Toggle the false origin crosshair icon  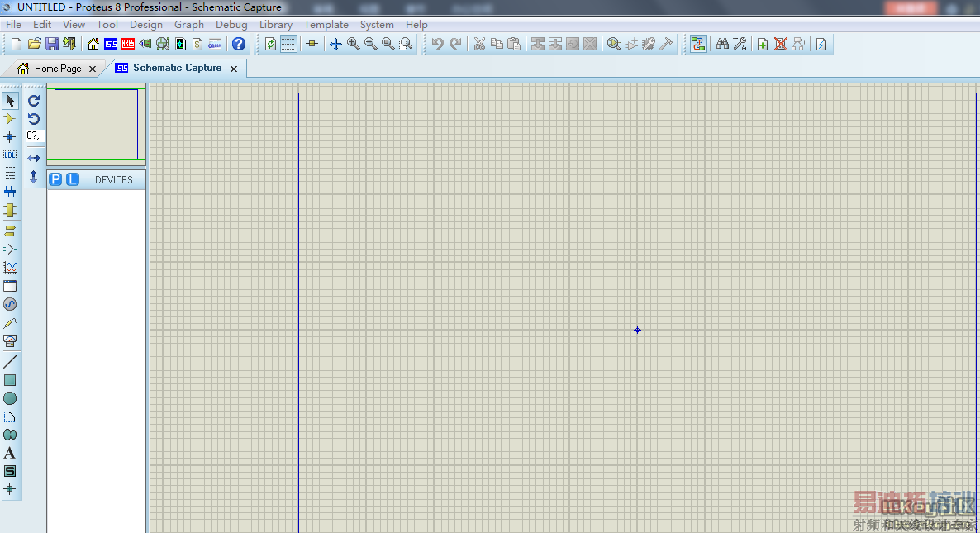click(x=312, y=45)
